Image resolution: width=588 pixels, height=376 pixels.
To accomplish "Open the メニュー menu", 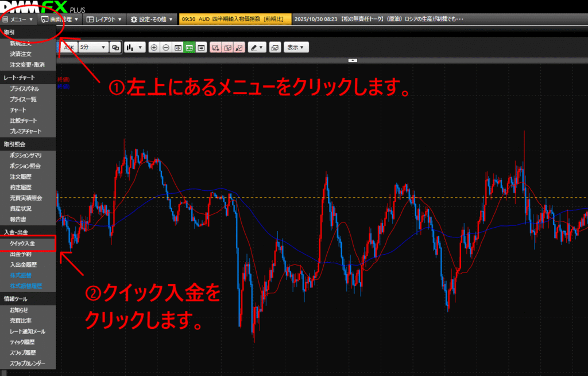I will tap(18, 19).
